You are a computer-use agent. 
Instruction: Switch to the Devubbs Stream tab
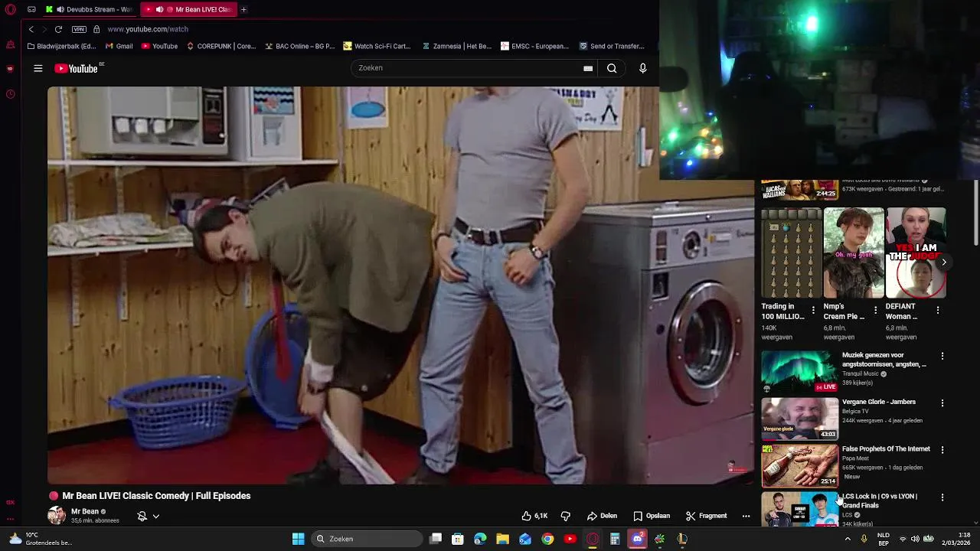pyautogui.click(x=89, y=9)
